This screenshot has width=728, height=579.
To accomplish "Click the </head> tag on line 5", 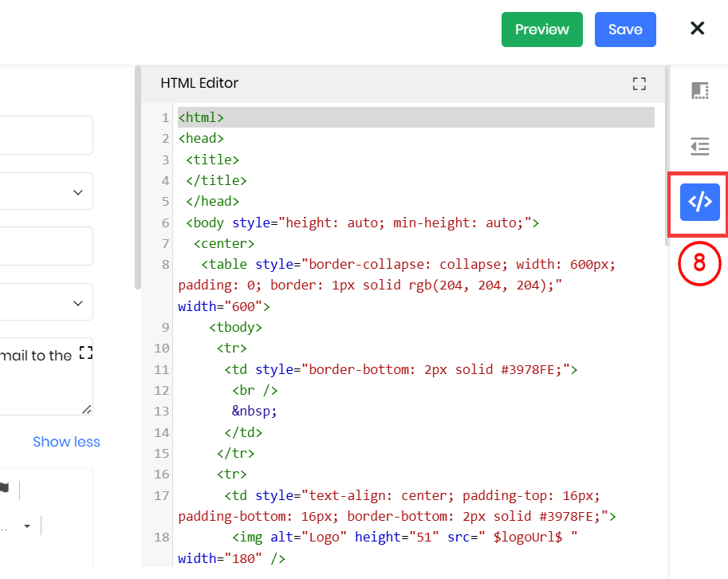I will click(x=212, y=201).
